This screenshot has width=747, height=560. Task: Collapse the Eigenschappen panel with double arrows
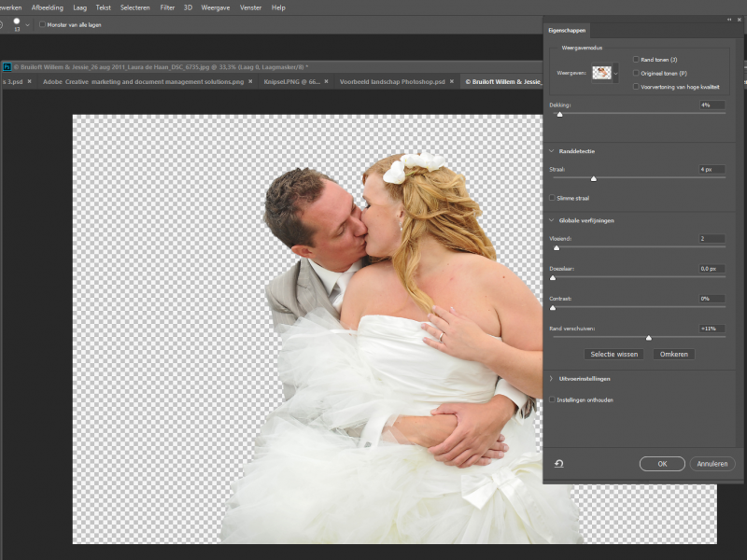[x=728, y=19]
